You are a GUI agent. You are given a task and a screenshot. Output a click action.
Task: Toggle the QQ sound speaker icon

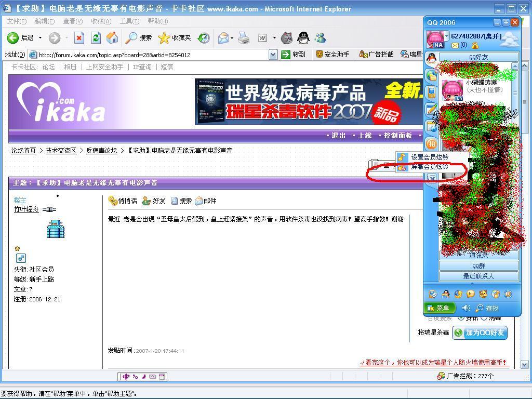click(x=466, y=308)
